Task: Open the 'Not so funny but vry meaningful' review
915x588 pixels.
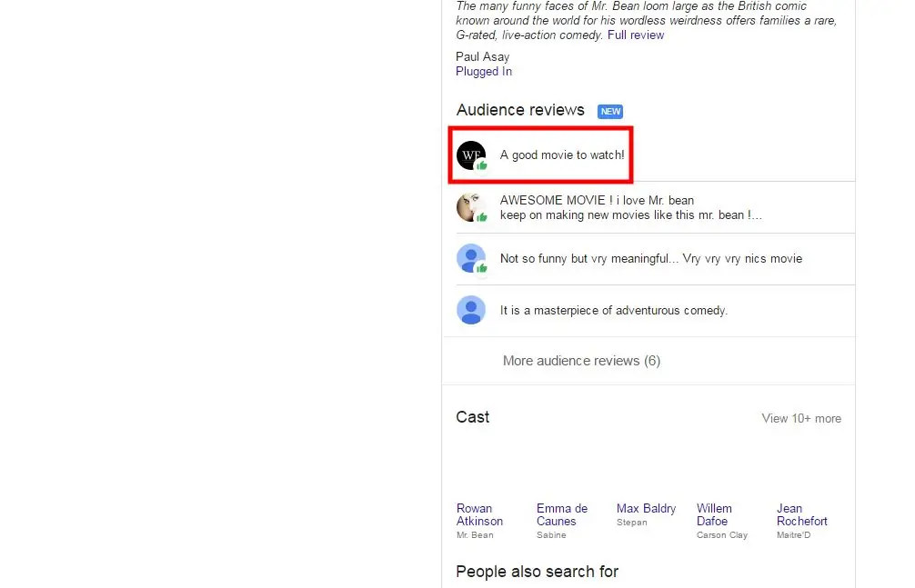Action: (651, 258)
